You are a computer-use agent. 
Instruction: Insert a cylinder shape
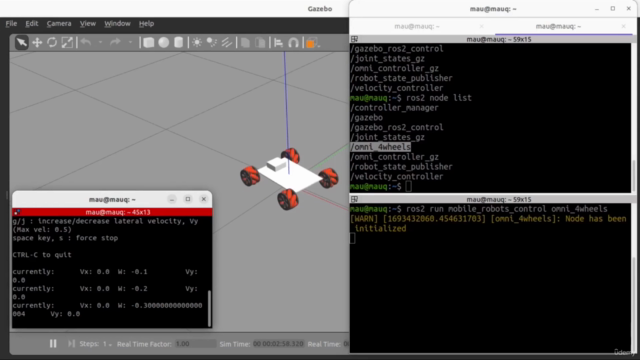178,42
